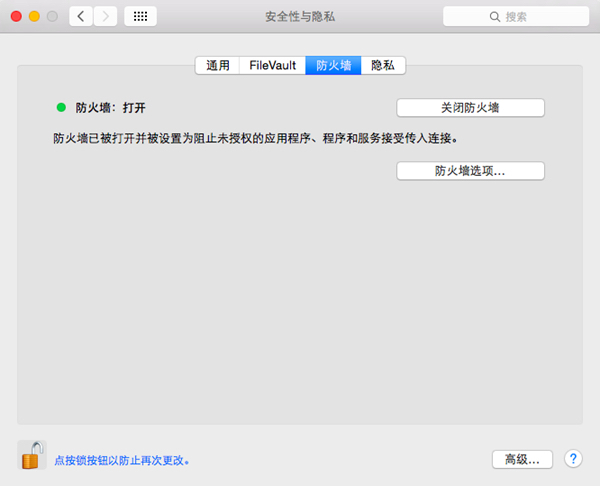This screenshot has width=600, height=486.
Task: Focus the 搜索 search field
Action: pyautogui.click(x=516, y=16)
